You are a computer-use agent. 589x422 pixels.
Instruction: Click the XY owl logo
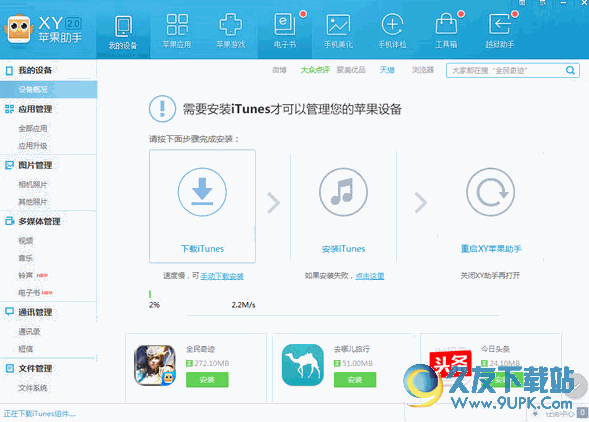(18, 29)
